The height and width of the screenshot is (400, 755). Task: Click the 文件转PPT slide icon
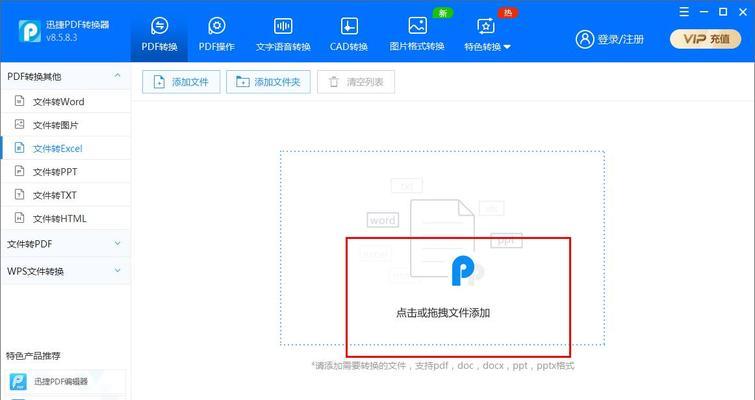point(19,171)
